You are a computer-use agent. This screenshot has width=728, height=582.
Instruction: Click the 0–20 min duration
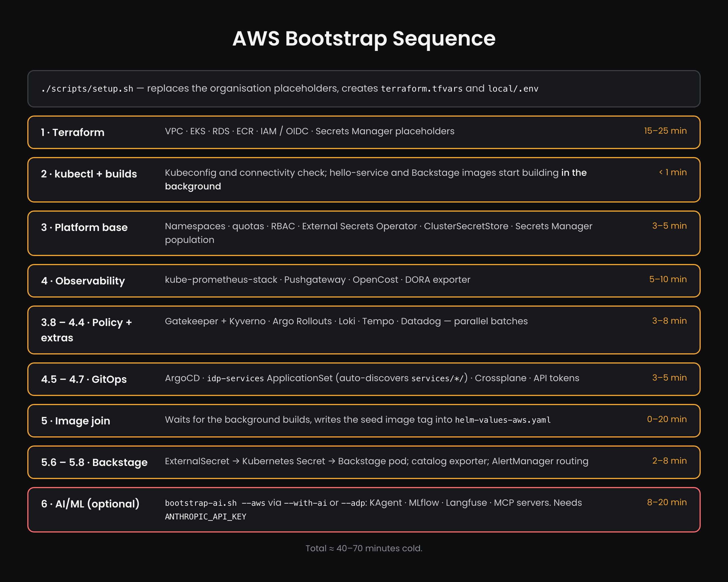click(x=667, y=419)
